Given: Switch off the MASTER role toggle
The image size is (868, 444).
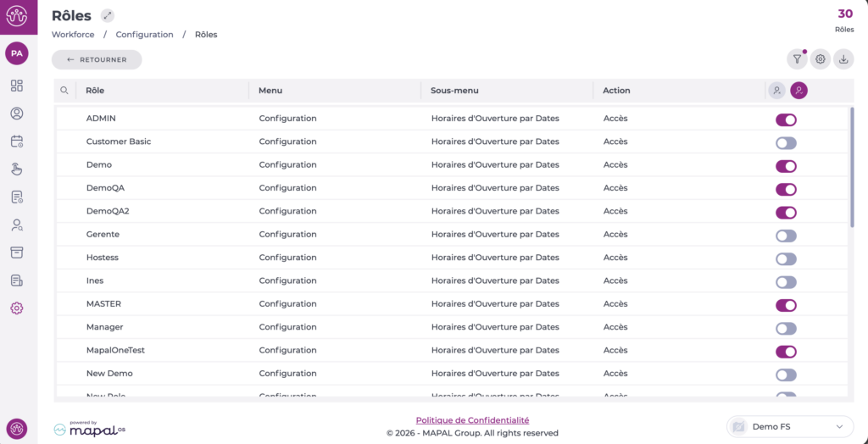Looking at the screenshot, I should click(x=786, y=305).
